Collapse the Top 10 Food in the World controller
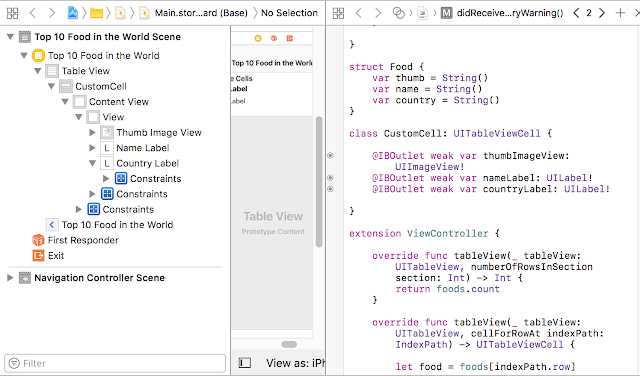Image resolution: width=640 pixels, height=376 pixels. [24, 56]
